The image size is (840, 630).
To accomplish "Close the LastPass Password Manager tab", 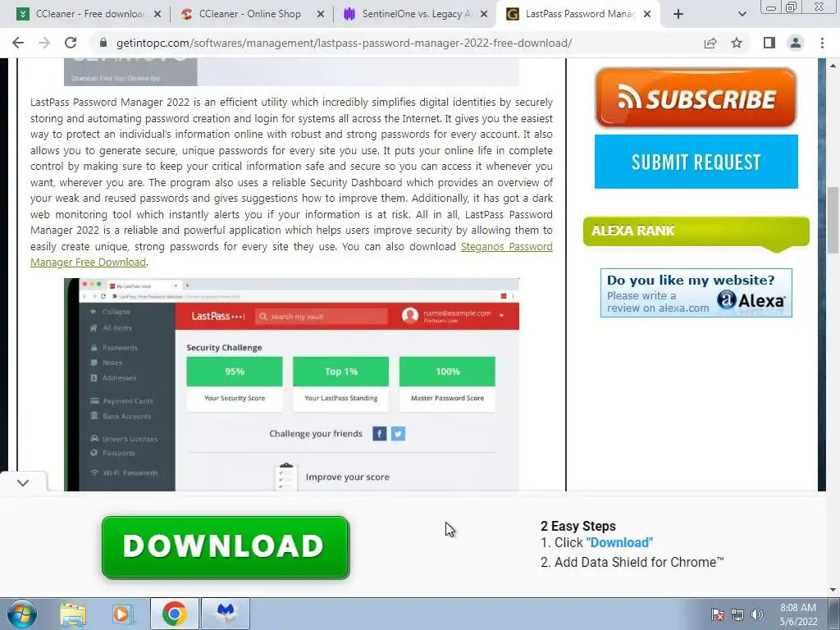I will point(647,15).
